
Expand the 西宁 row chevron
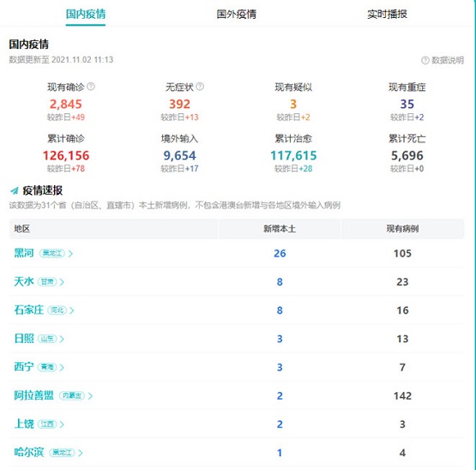62,367
